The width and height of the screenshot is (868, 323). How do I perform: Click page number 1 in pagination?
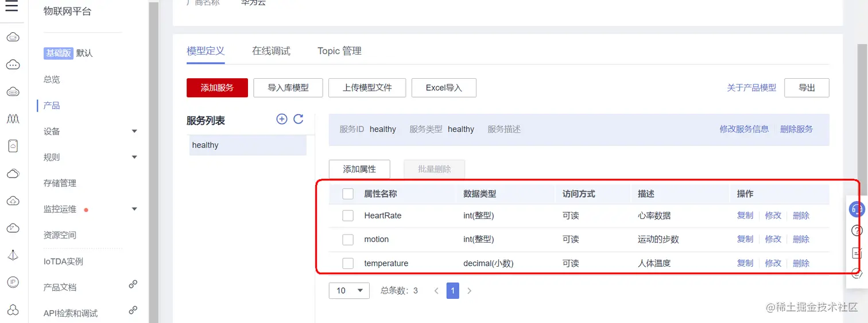pyautogui.click(x=452, y=290)
